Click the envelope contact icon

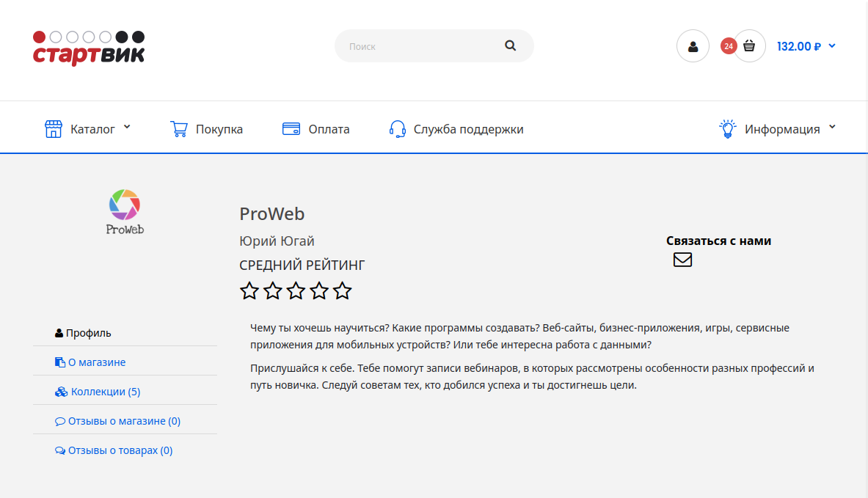(682, 260)
